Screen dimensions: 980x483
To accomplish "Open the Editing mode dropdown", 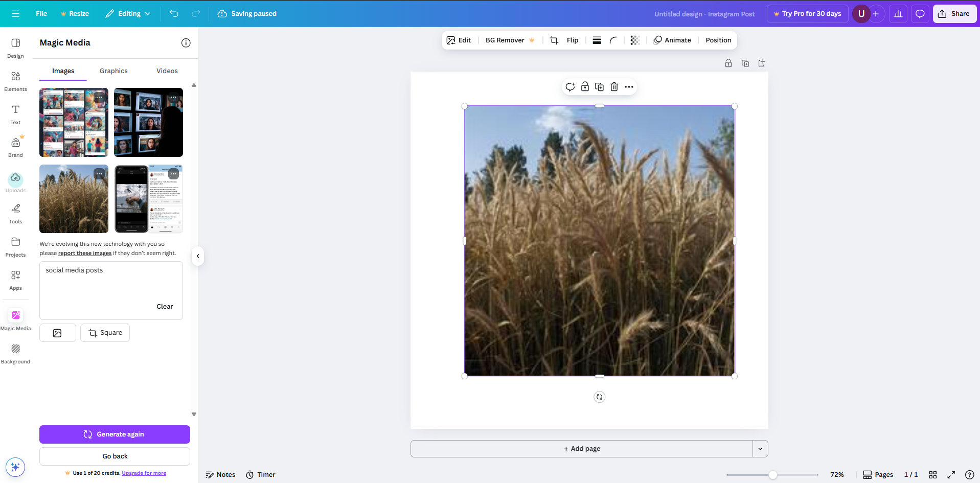I will pos(127,14).
